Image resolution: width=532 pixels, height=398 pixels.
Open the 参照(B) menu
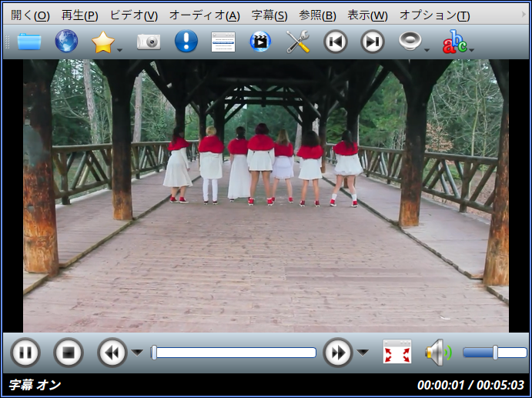317,15
